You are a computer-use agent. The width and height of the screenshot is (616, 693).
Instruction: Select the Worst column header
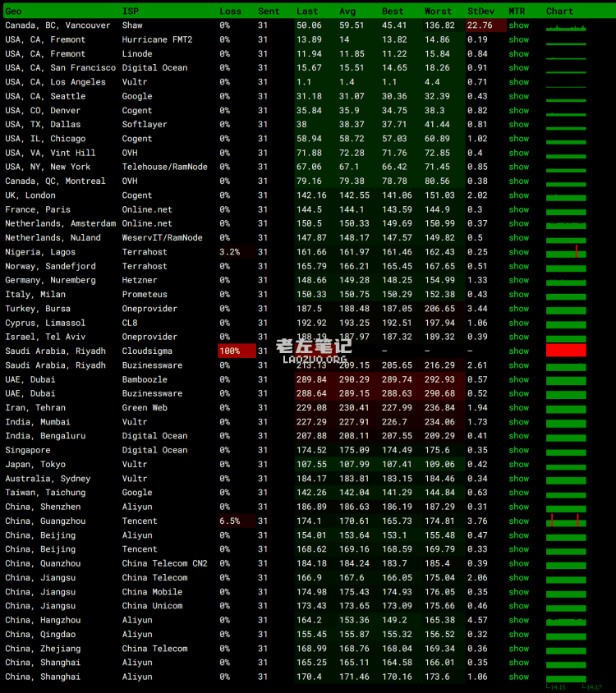tap(438, 11)
